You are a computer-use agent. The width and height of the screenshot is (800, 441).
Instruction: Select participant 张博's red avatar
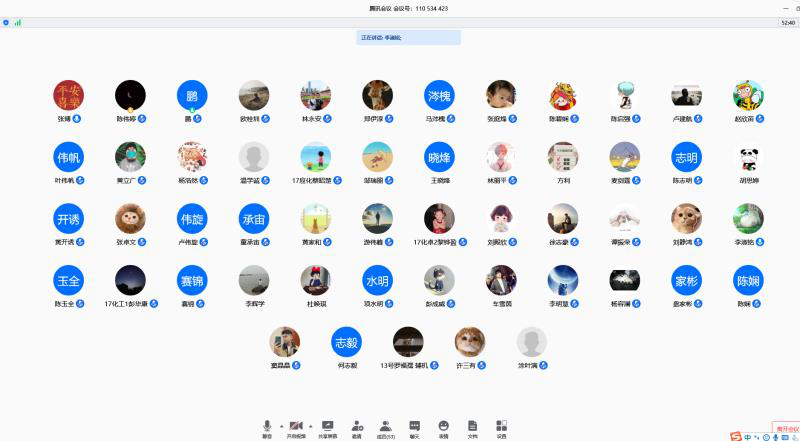pyautogui.click(x=68, y=96)
